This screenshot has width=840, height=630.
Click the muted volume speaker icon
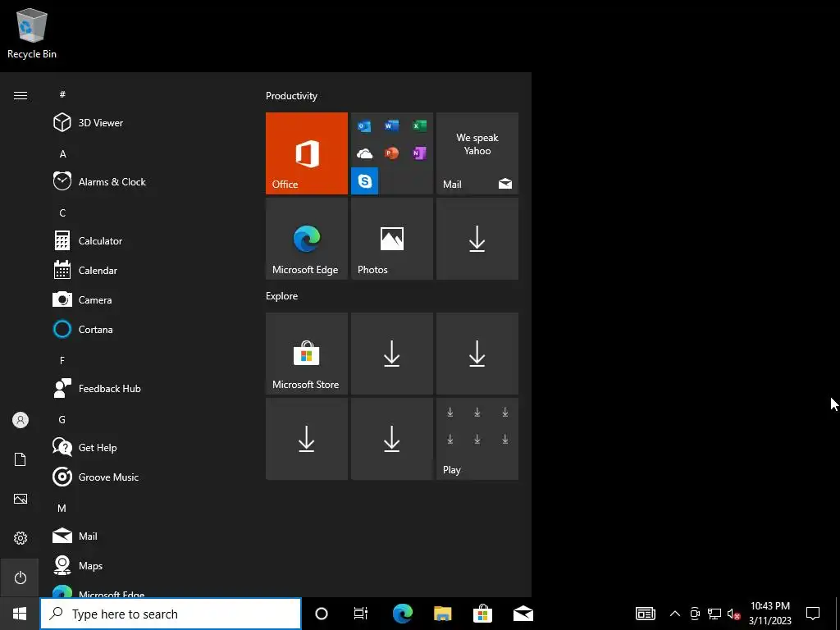coord(734,614)
